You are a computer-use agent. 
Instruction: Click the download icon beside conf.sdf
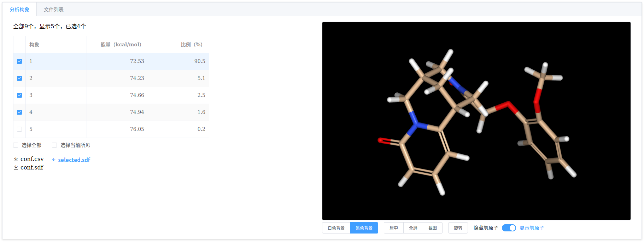coord(16,168)
